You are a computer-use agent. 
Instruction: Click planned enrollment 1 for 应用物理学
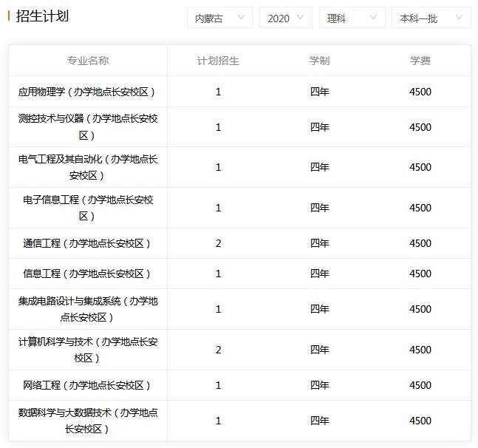pyautogui.click(x=218, y=92)
